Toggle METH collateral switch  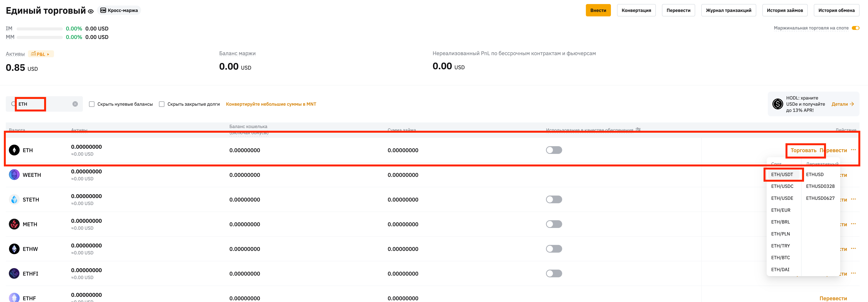coord(554,224)
